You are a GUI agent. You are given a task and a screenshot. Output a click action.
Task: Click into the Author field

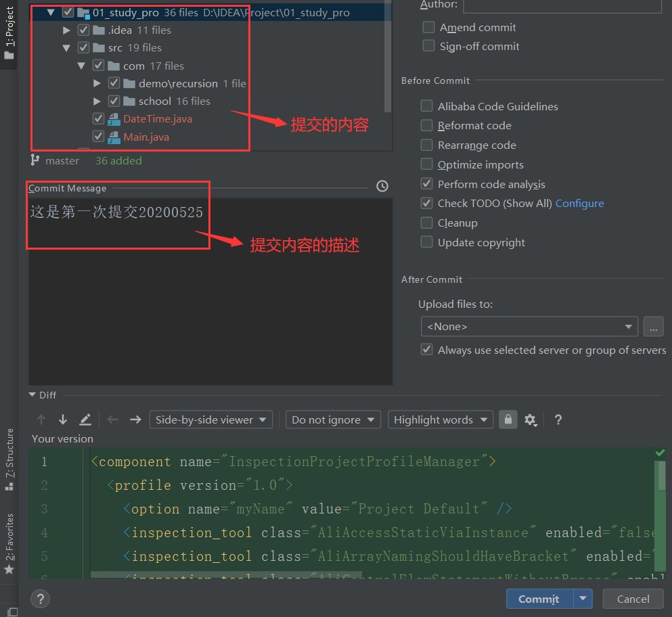[x=562, y=5]
